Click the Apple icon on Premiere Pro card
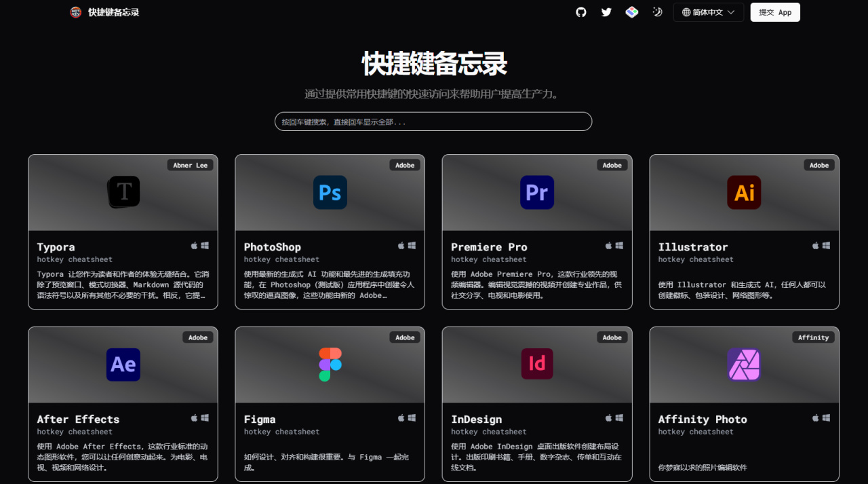 tap(609, 245)
